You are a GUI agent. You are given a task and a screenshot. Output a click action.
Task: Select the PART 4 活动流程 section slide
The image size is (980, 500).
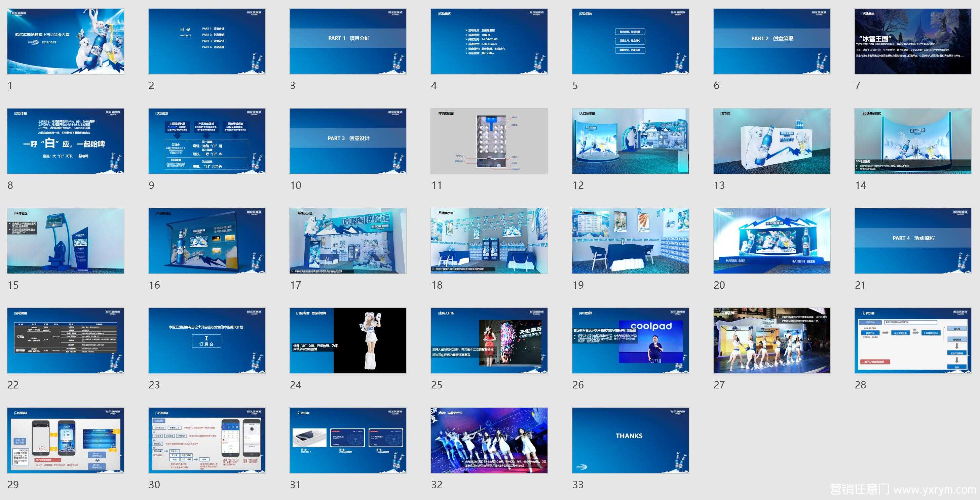point(913,241)
